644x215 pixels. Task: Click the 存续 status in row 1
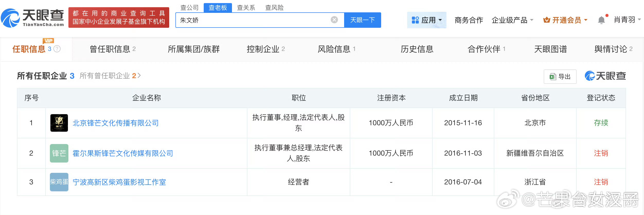(x=601, y=123)
